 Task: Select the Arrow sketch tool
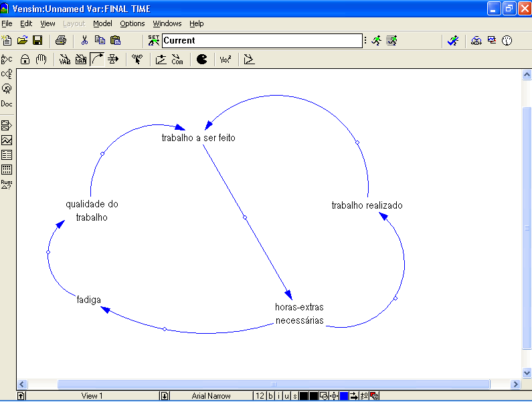pos(97,60)
